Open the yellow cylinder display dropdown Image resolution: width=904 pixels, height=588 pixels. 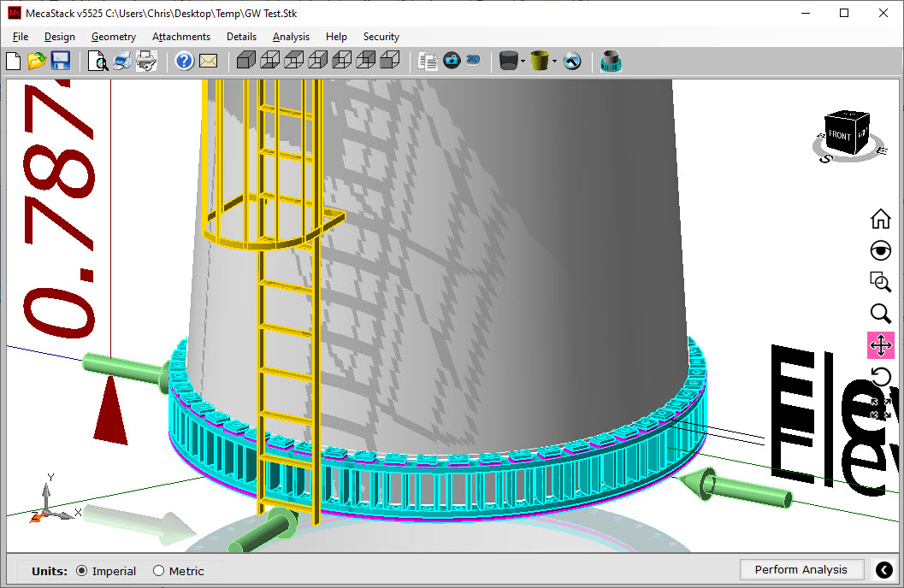[554, 61]
